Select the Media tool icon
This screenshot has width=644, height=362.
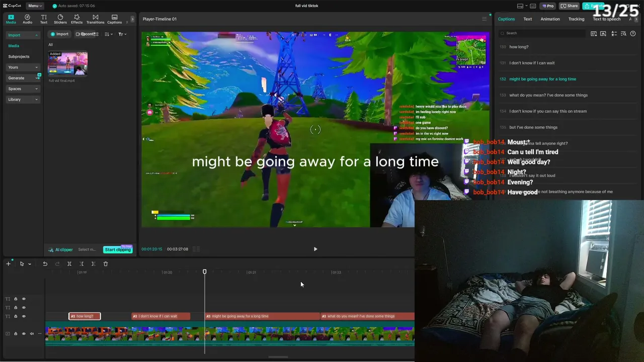[x=11, y=19]
